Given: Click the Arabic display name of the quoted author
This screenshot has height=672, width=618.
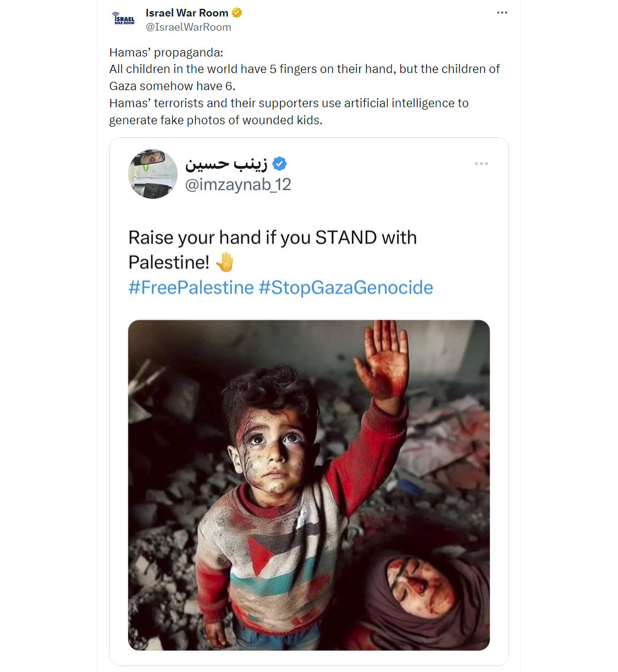Looking at the screenshot, I should (226, 164).
